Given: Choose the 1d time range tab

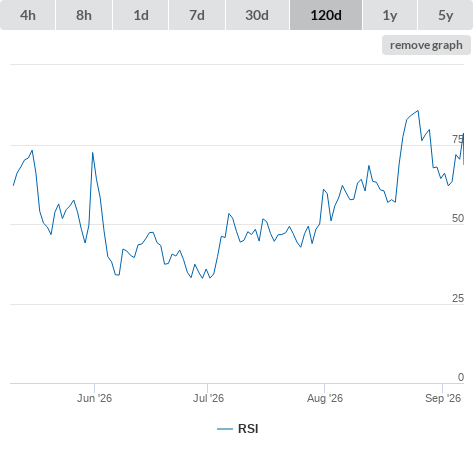Looking at the screenshot, I should [141, 15].
